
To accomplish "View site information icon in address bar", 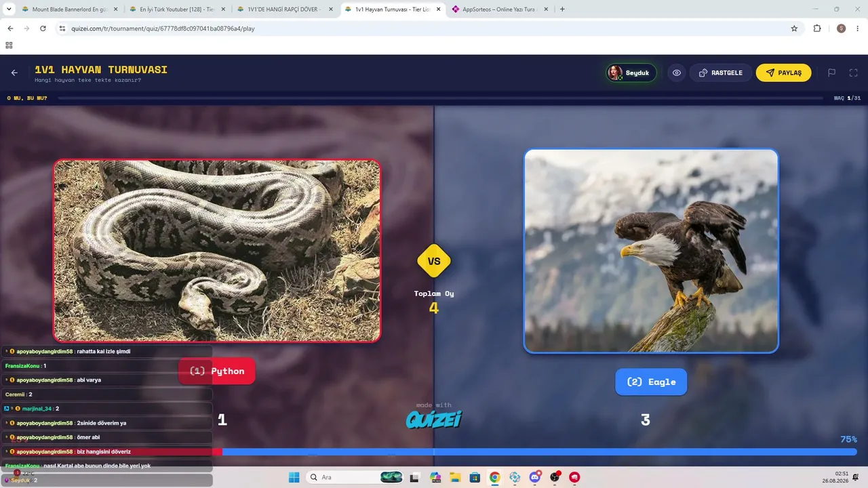I will coord(62,28).
